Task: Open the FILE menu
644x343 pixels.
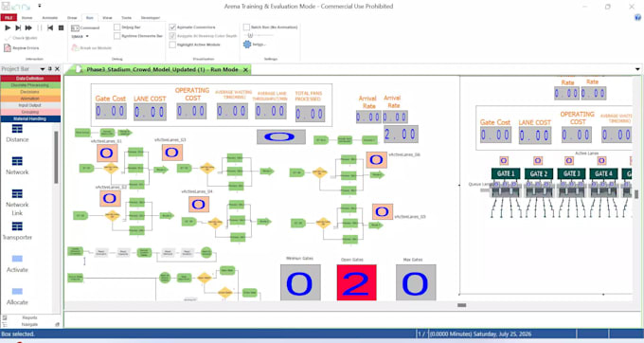Action: pos(9,18)
